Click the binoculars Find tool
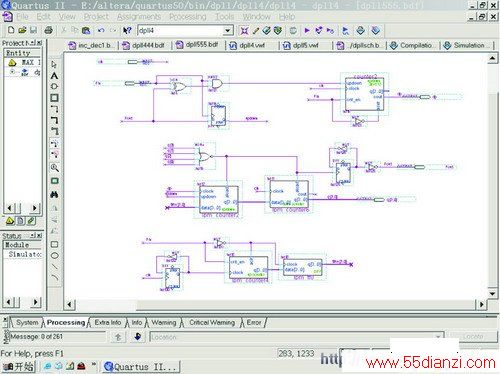The image size is (500, 374). tap(54, 194)
